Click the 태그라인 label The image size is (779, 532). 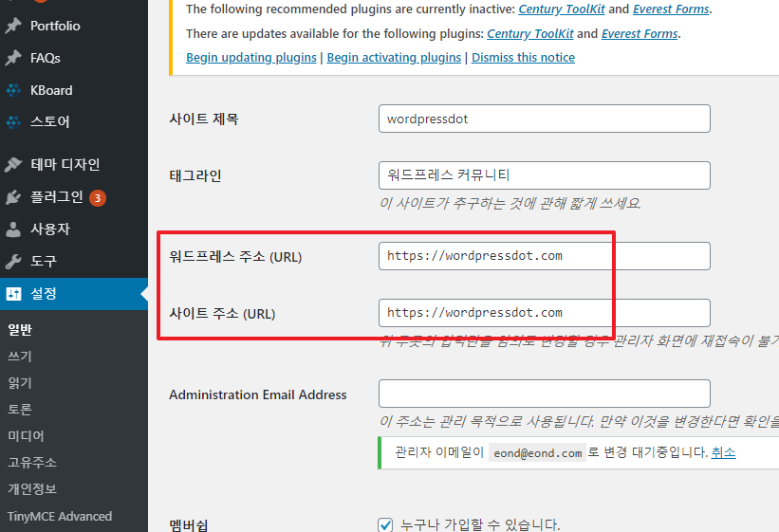(x=195, y=175)
